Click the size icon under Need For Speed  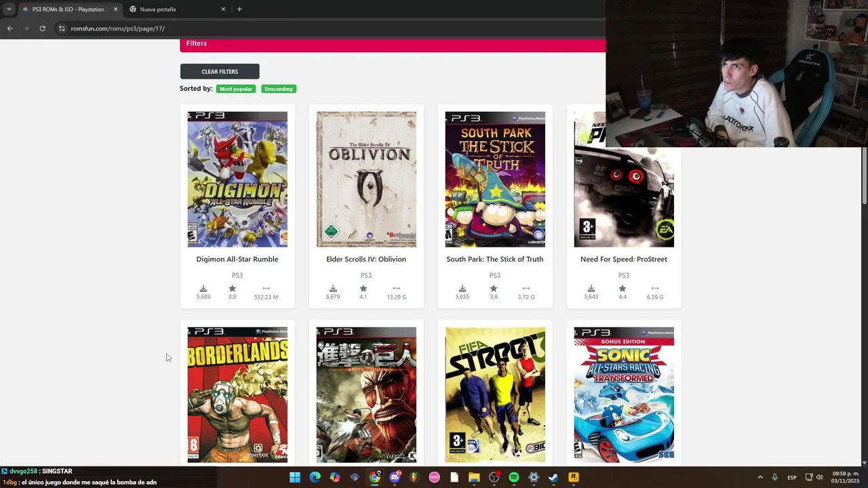[x=655, y=289]
